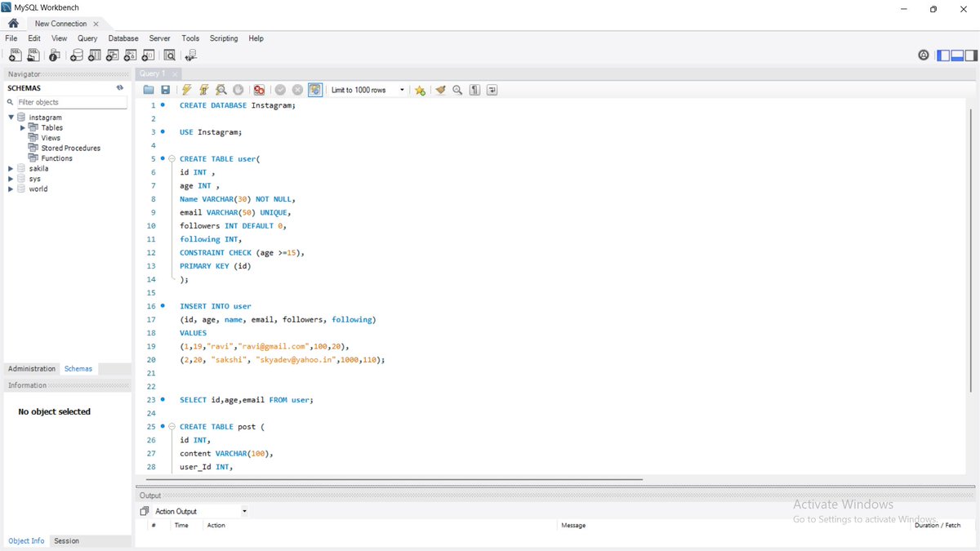Open the File menu

(x=11, y=38)
